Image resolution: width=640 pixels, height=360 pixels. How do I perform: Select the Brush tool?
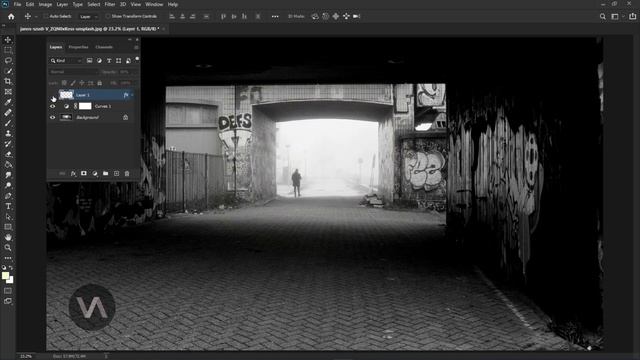[8, 123]
